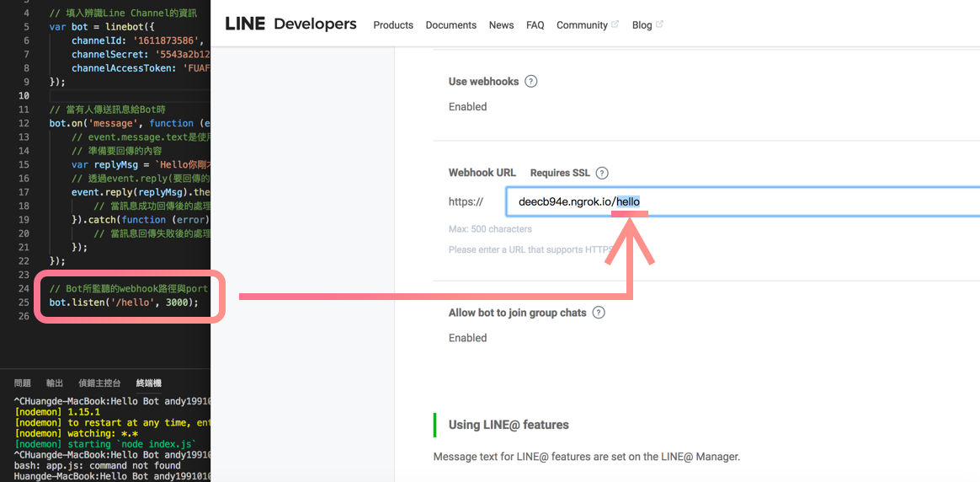
Task: Switch to the 偵錯主控台 panel tab
Action: [x=100, y=383]
